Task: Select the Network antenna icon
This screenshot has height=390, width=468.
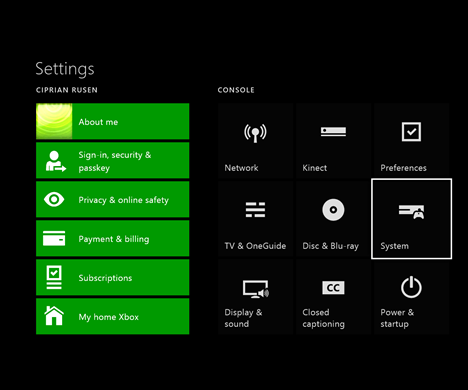Action: (x=255, y=133)
